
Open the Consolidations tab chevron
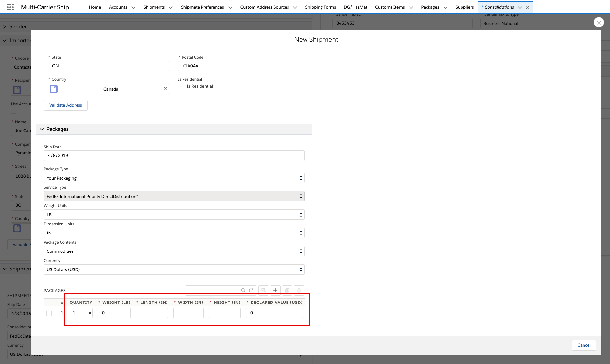[x=520, y=7]
